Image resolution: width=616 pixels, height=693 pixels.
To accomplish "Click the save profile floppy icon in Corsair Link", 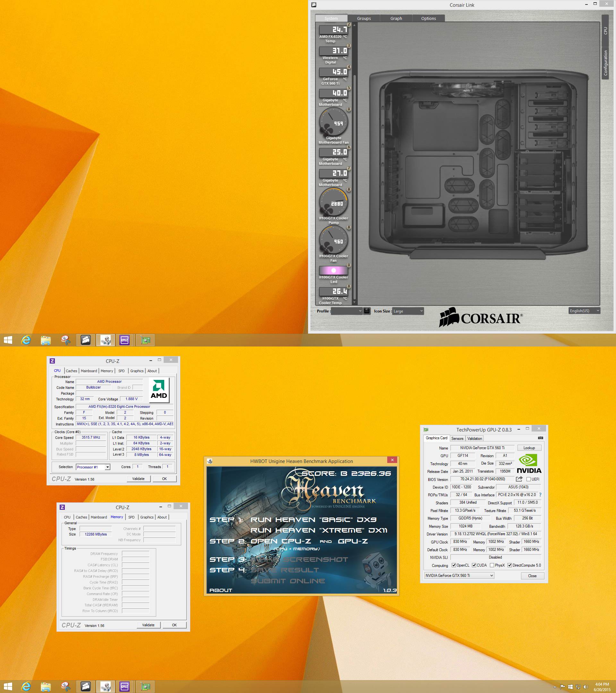I will 367,311.
